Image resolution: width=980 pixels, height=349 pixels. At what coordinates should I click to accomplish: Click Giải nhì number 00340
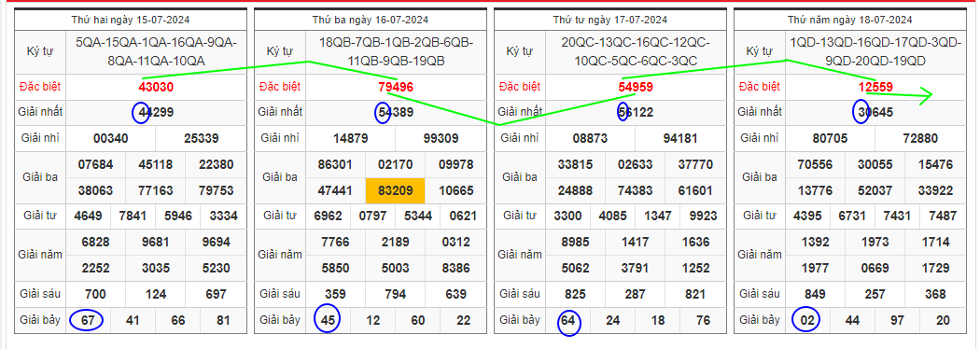point(111,139)
